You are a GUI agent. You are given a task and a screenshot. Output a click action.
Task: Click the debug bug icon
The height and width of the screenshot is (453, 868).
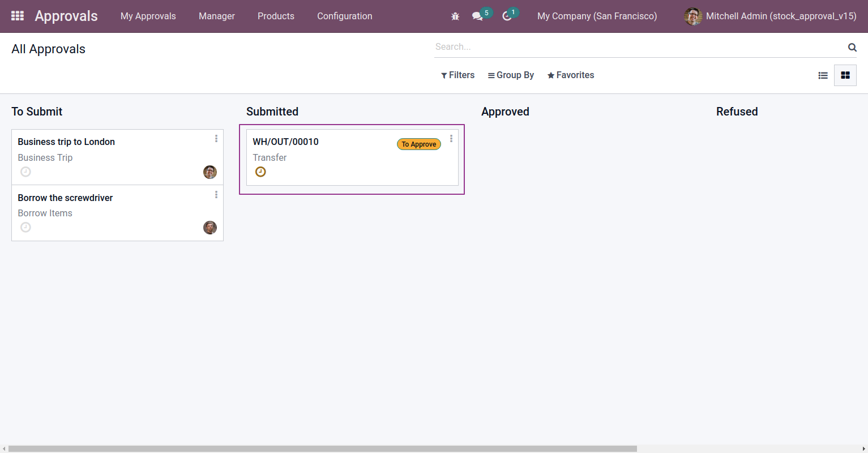pyautogui.click(x=455, y=16)
